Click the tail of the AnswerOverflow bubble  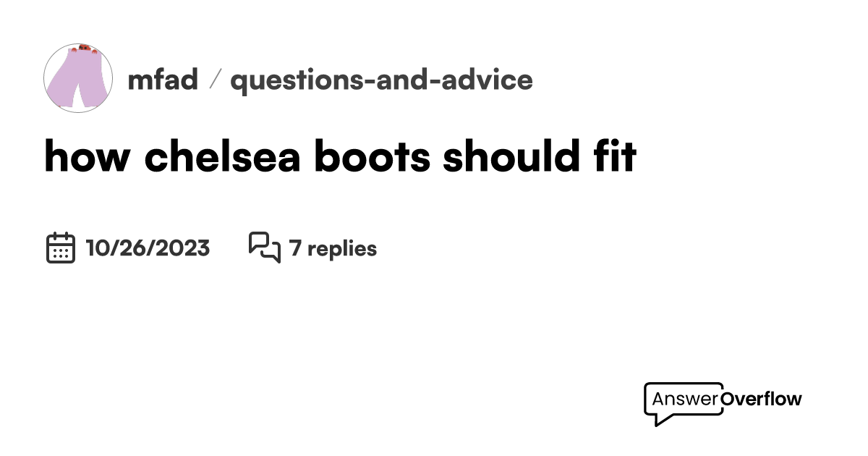[x=660, y=420]
